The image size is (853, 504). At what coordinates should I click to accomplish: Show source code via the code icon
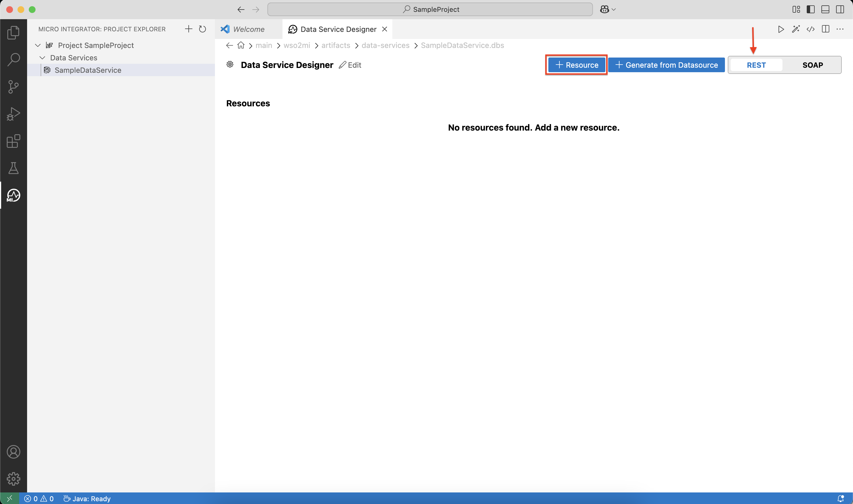[811, 29]
